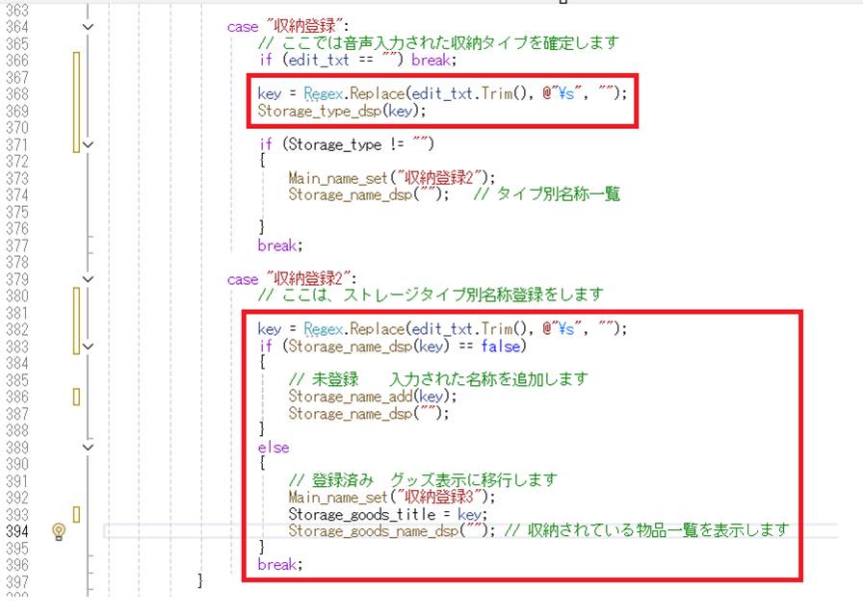Screen dimensions: 863x616
Task: Click the "else" keyword on line 389
Action: [274, 447]
